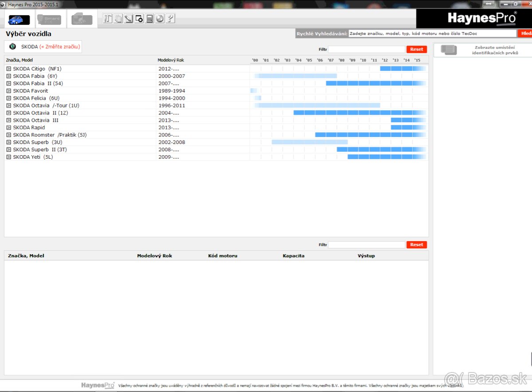Select SKODA Superb II (3T) model
Viewport: 532px width, 392px height.
pos(40,149)
